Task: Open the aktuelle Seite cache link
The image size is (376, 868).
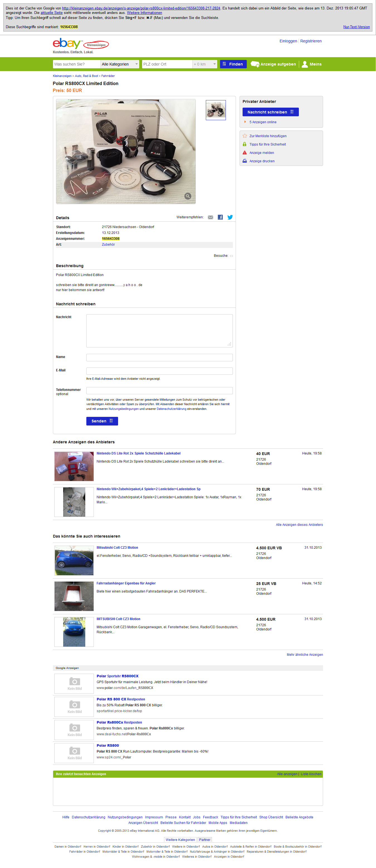Action: (x=52, y=13)
